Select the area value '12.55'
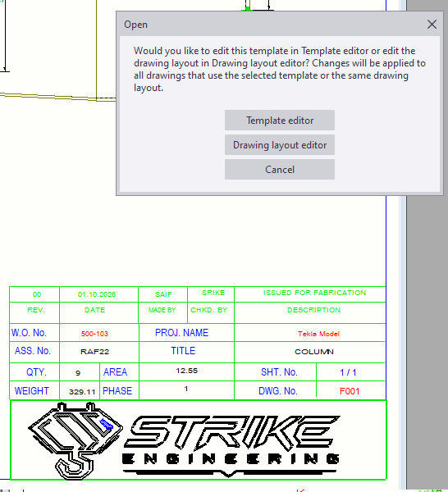448x492 pixels. pos(187,371)
